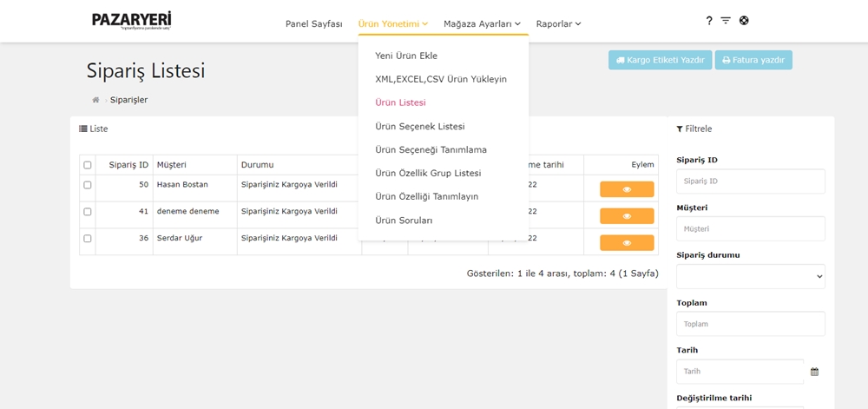868x409 pixels.
Task: View order 36 with eye button
Action: (x=627, y=243)
